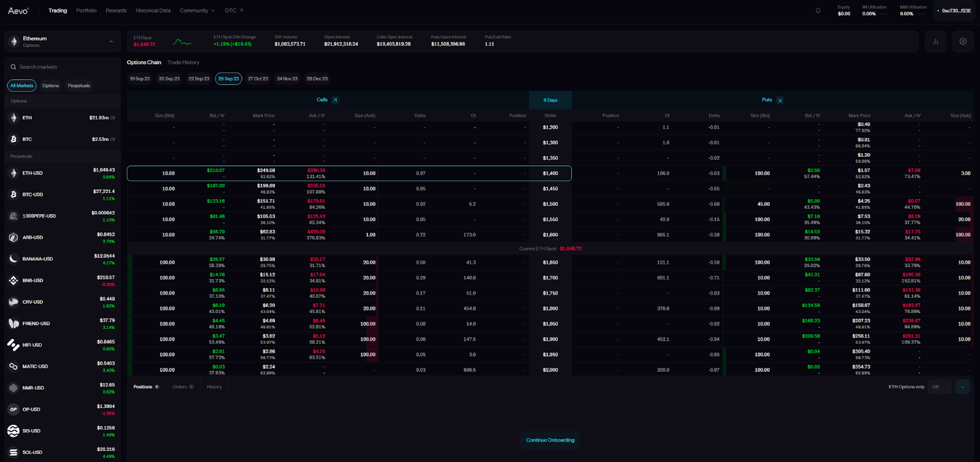The height and width of the screenshot is (462, 980).
Task: Click the 1000PEPE-USD token icon
Action: coord(13,216)
